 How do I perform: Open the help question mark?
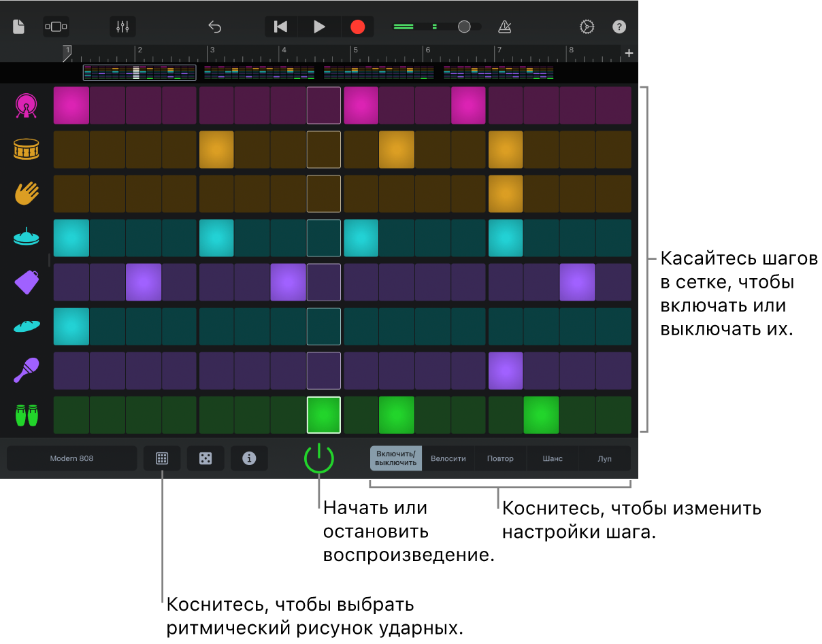619,27
